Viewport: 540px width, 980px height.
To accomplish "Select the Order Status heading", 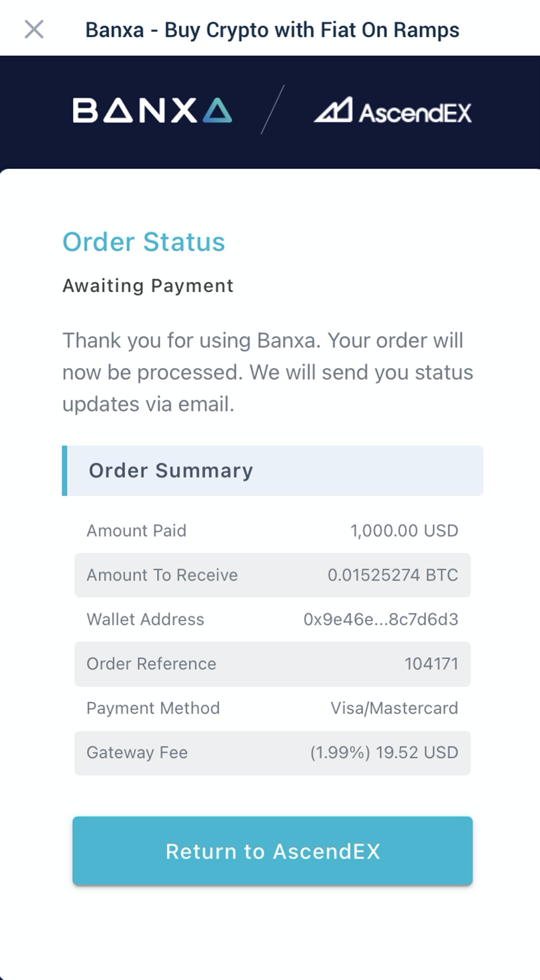I will [x=143, y=242].
